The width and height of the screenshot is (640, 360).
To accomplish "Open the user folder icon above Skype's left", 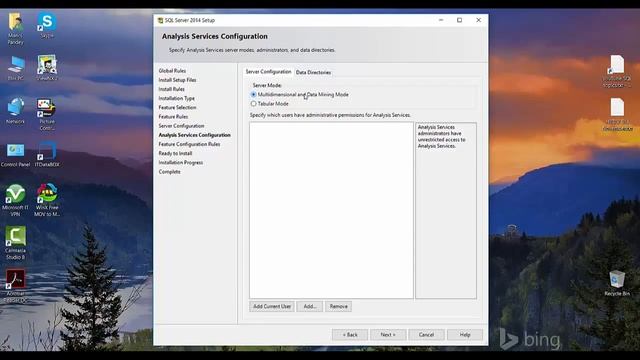I will click(x=16, y=28).
